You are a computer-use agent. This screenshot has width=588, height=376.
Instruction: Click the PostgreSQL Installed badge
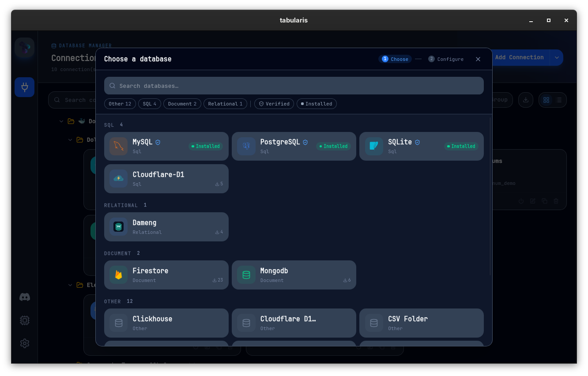333,146
